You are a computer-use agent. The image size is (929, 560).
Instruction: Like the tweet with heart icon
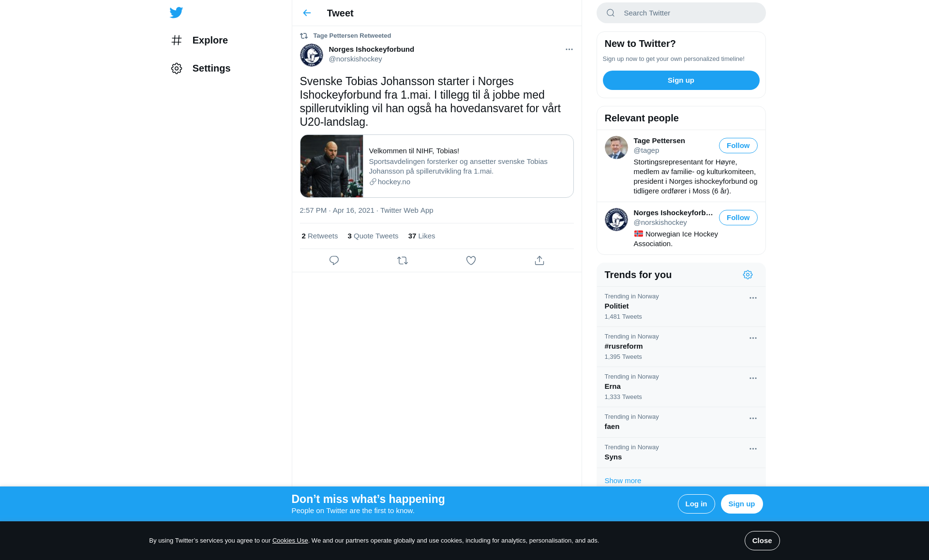[471, 261]
